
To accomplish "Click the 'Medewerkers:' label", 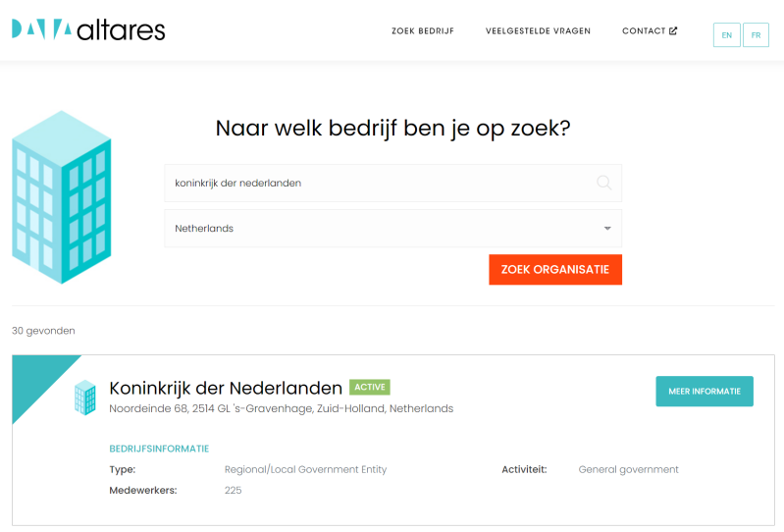I will coord(143,490).
